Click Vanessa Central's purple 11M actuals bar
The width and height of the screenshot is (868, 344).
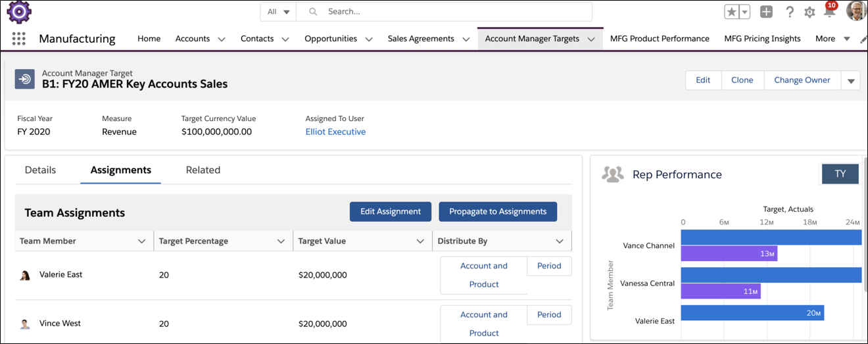721,291
